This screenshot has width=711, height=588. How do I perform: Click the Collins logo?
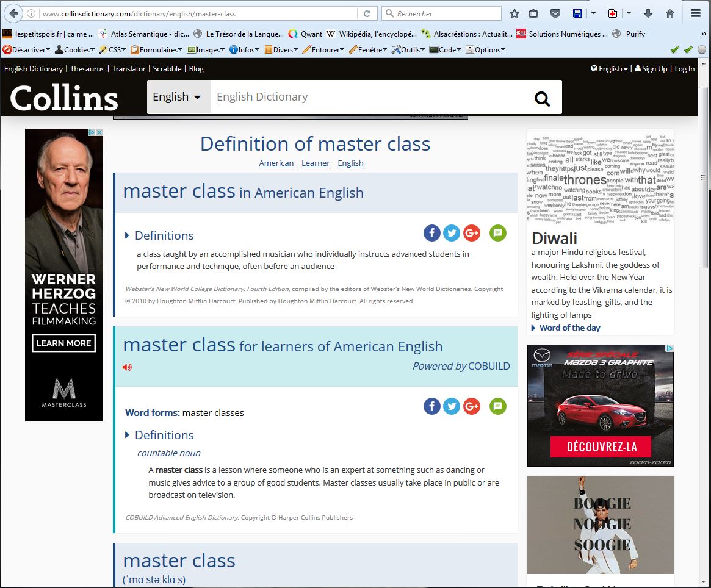click(x=64, y=98)
